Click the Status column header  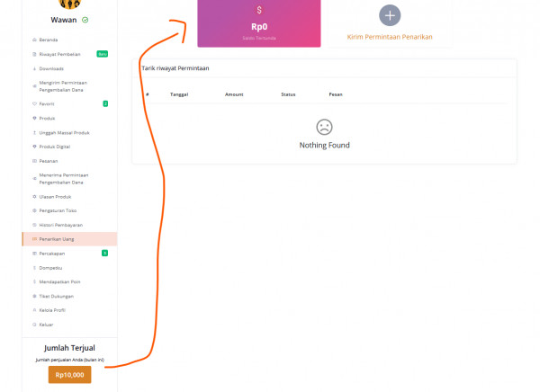pos(288,94)
